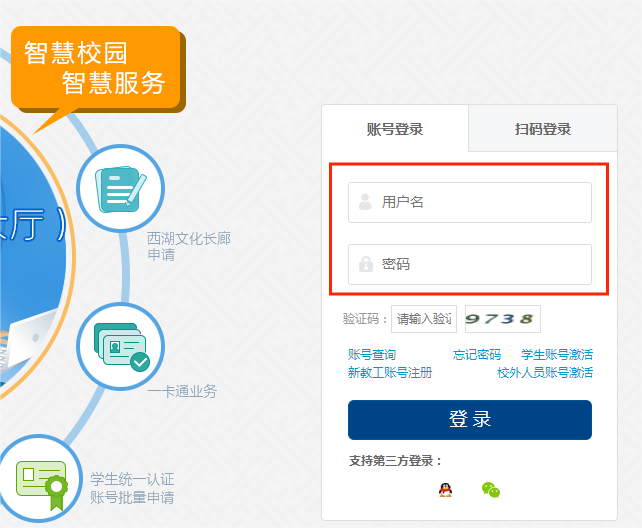The width and height of the screenshot is (642, 528).
Task: Focus the 验证码 input box
Action: click(424, 319)
